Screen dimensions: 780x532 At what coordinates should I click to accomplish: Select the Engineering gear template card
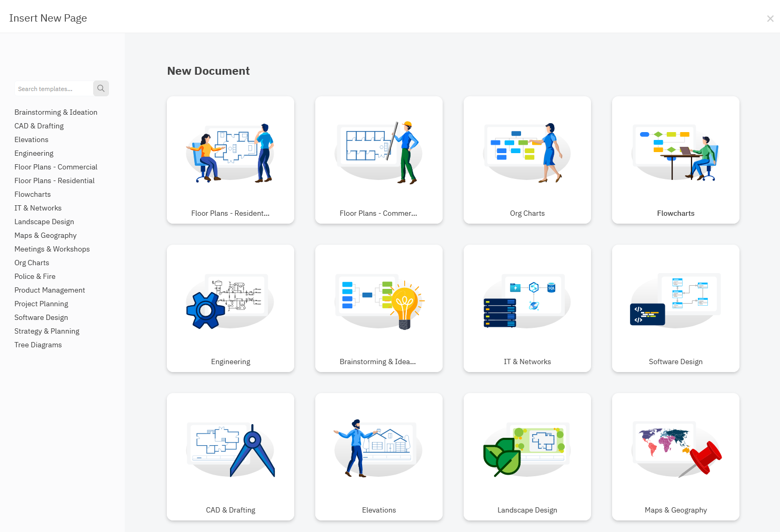(231, 308)
